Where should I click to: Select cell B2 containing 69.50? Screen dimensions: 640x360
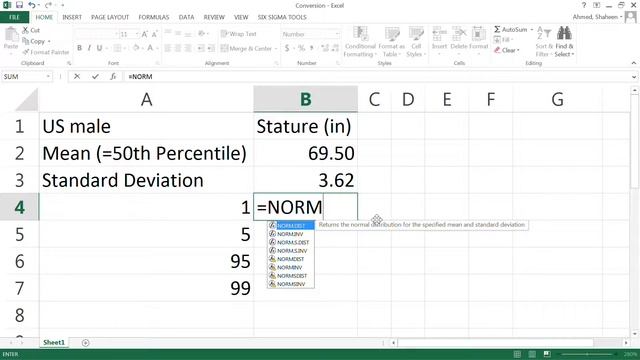pyautogui.click(x=305, y=153)
